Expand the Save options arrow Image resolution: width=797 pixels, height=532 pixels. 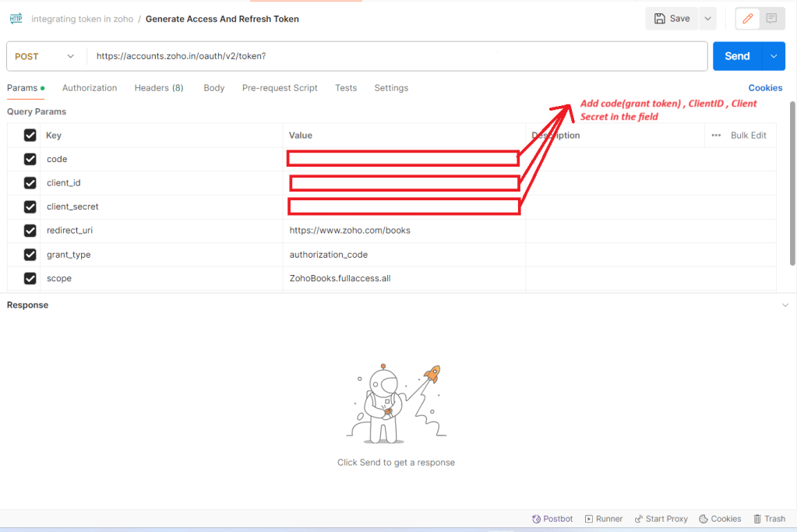pyautogui.click(x=707, y=19)
